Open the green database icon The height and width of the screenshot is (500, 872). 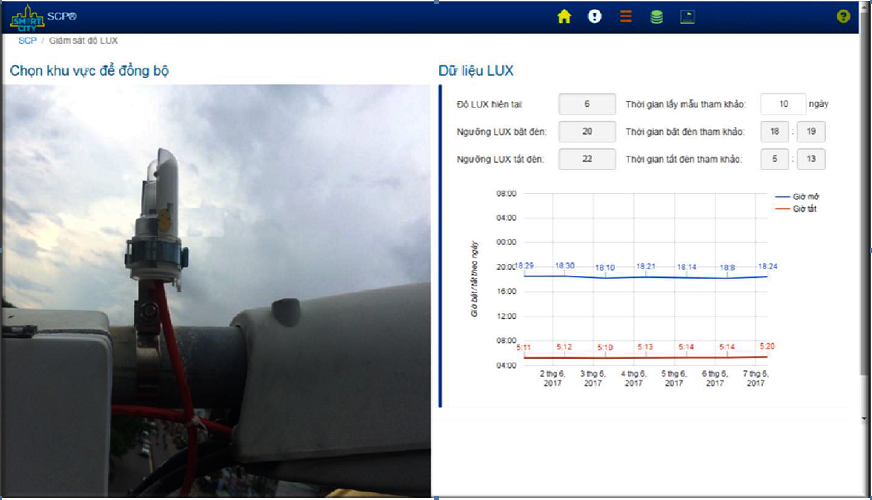click(x=656, y=16)
